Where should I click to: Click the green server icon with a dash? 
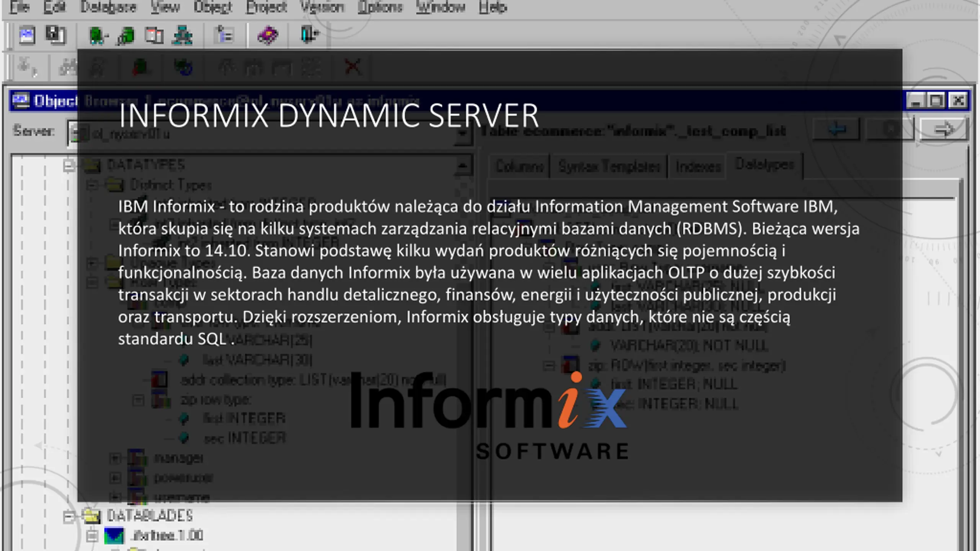(x=98, y=36)
